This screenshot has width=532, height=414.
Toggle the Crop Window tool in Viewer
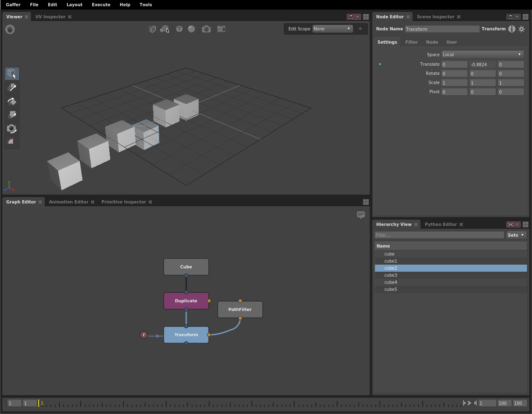pos(12,142)
